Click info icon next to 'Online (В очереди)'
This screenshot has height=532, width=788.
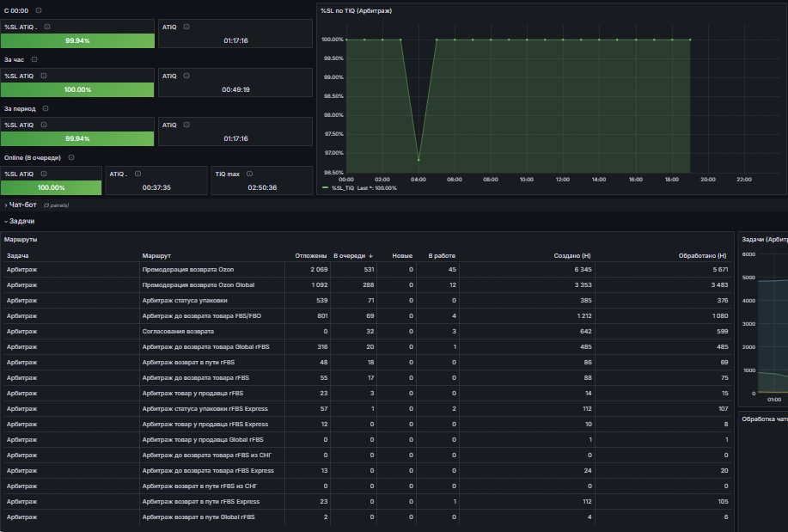(71, 157)
